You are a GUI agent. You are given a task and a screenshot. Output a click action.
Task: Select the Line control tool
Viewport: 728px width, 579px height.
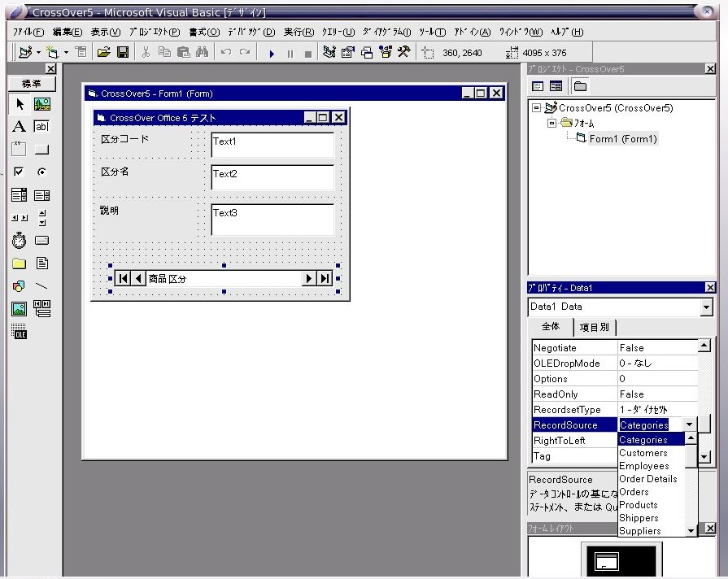[41, 286]
